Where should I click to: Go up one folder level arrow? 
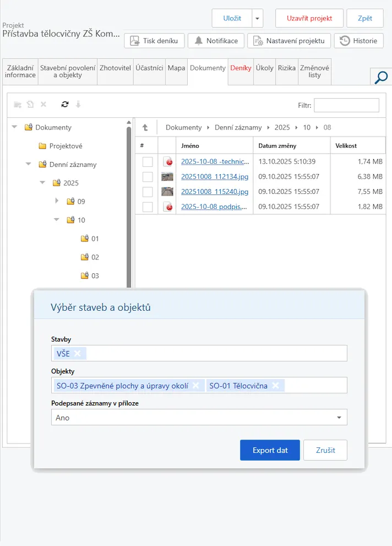[145, 127]
